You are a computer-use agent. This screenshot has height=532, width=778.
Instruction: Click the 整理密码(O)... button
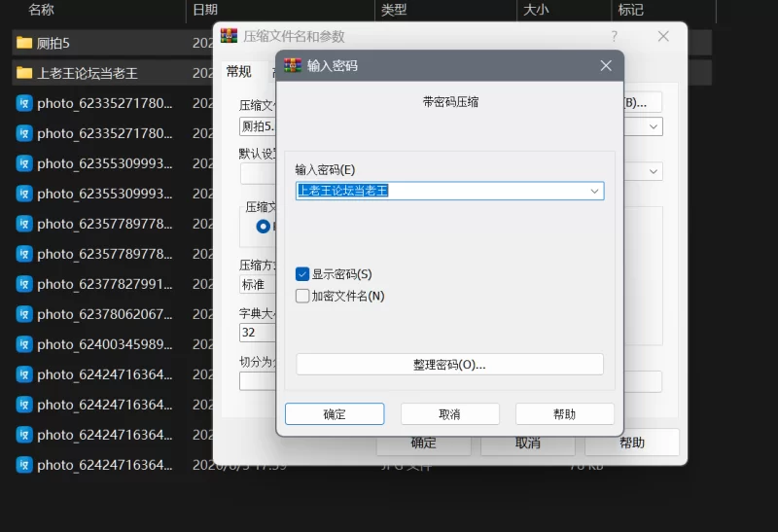coord(449,365)
